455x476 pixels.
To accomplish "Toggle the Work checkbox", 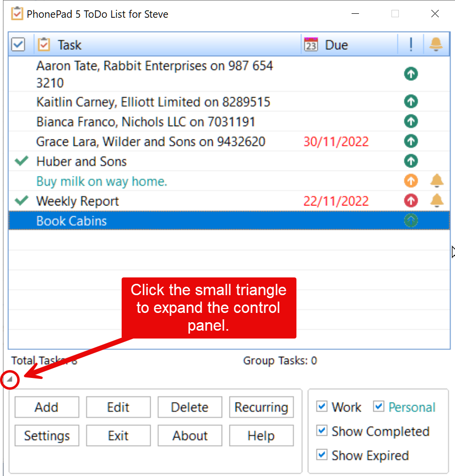I will coord(322,407).
